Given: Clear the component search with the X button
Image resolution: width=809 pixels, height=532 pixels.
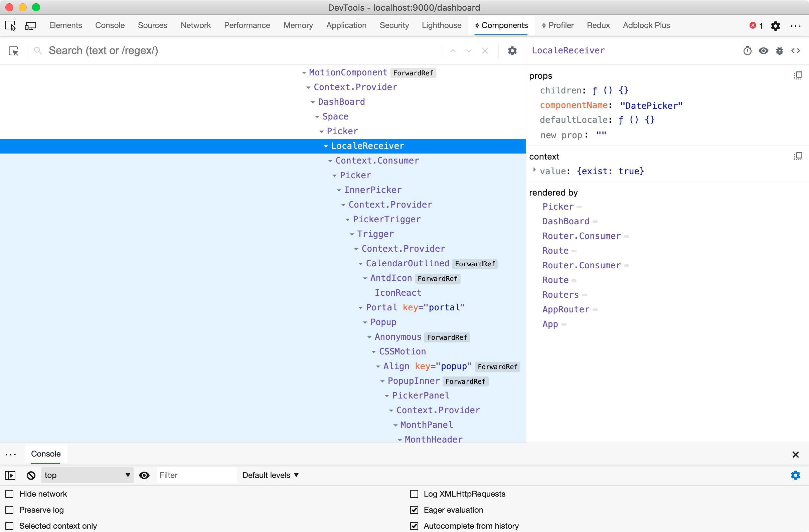Looking at the screenshot, I should point(485,50).
